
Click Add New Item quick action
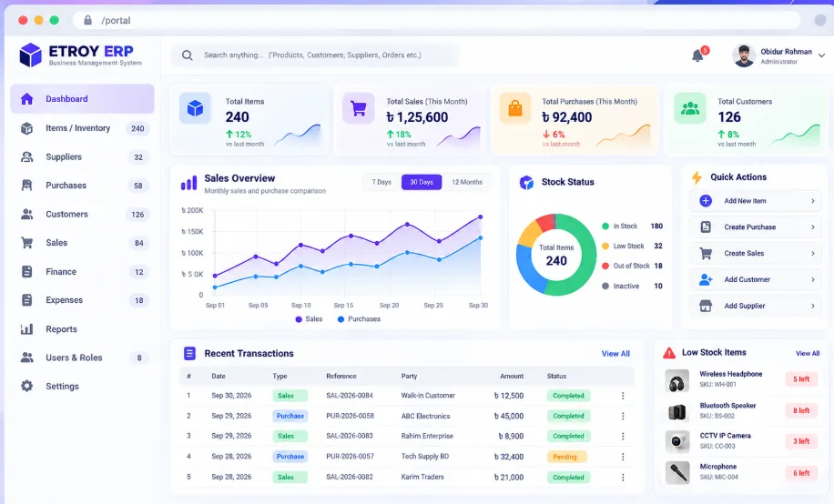point(756,201)
